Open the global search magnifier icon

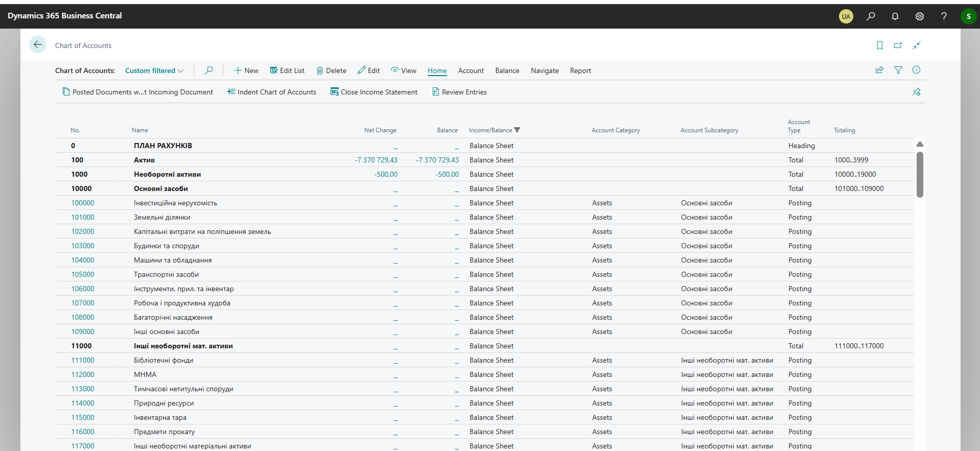[x=871, y=16]
